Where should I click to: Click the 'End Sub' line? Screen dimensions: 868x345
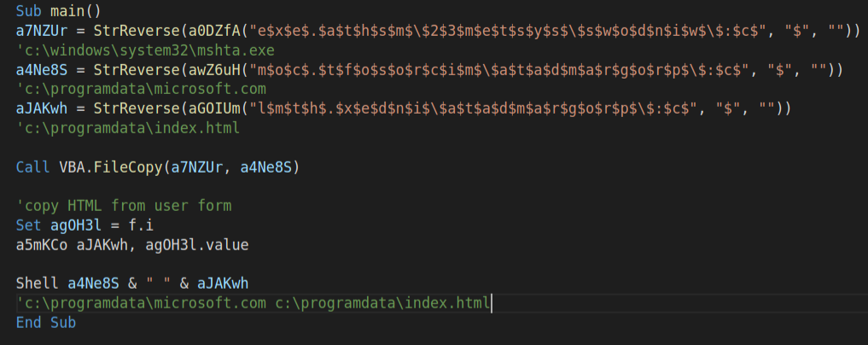[x=46, y=323]
